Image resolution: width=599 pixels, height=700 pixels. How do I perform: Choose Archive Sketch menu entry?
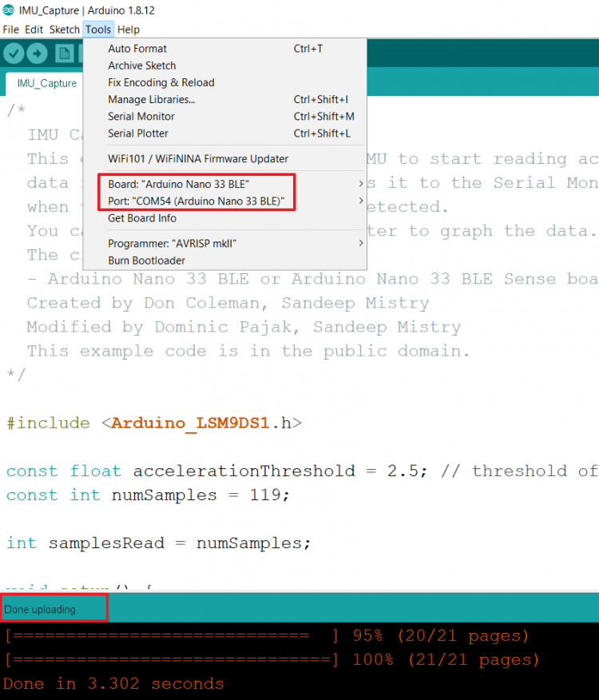pyautogui.click(x=225, y=66)
